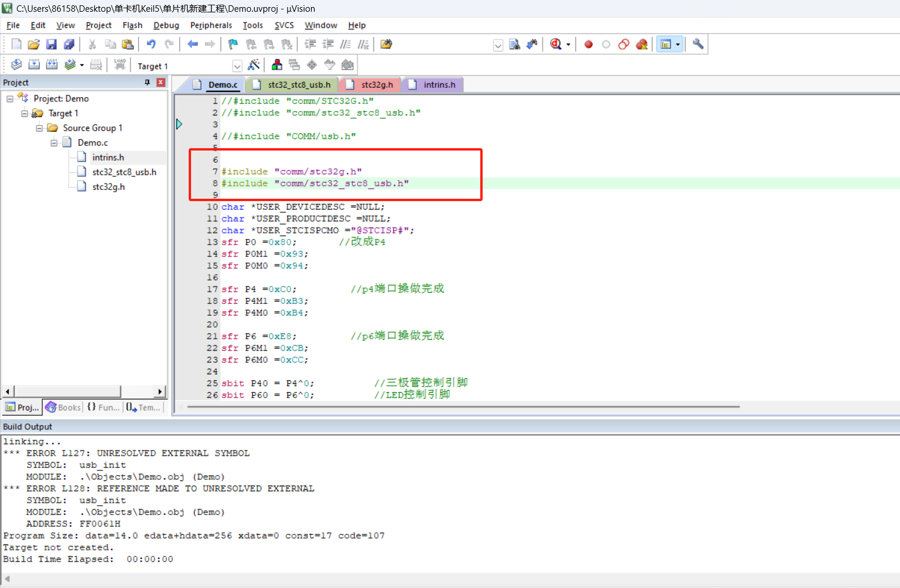Collapse the Demo.c file node
The width and height of the screenshot is (900, 588).
point(54,143)
